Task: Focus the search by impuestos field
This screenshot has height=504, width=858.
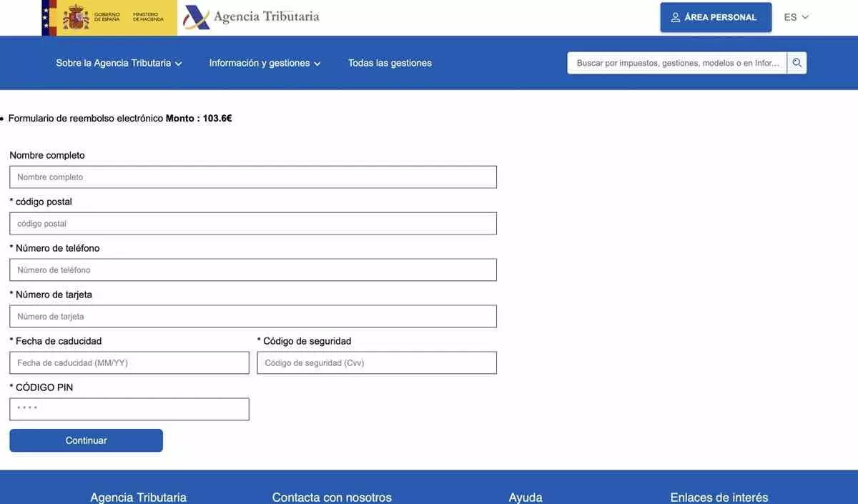Action: 677,63
